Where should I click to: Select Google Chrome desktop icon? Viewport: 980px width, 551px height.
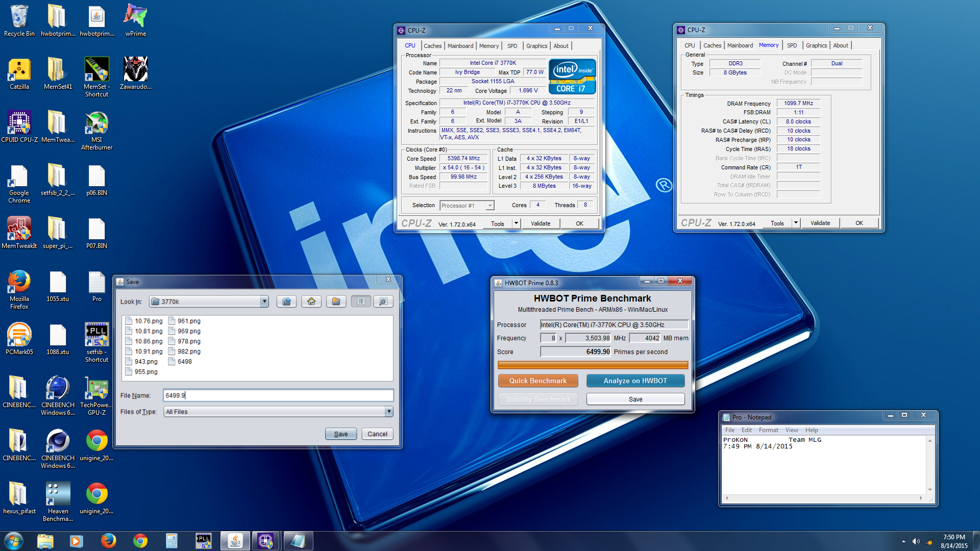tap(19, 184)
